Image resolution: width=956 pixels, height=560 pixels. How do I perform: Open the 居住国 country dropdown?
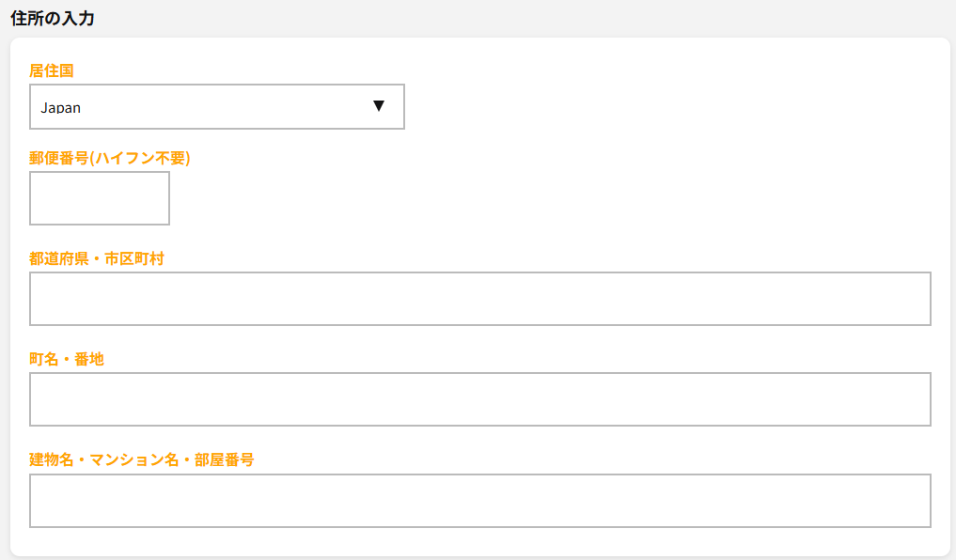click(x=217, y=107)
